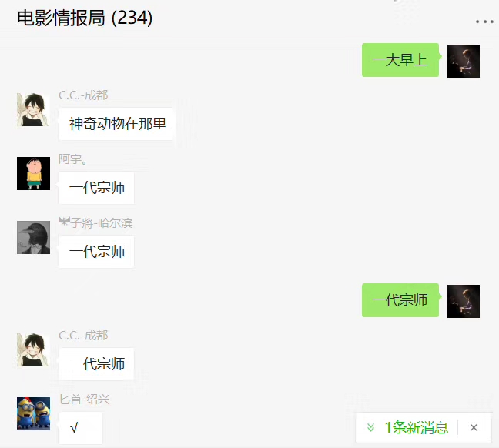
Task: Open the three-dot chat info menu
Action: click(x=484, y=22)
